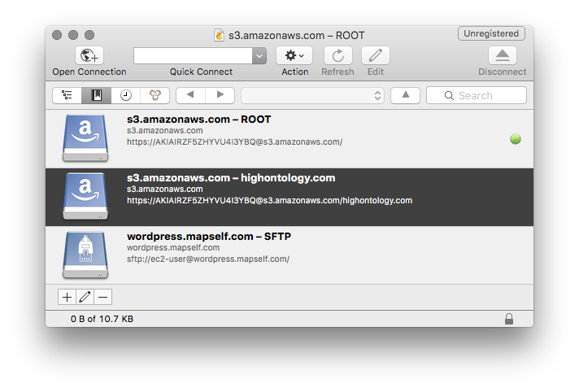The width and height of the screenshot is (579, 392).
Task: Show the History view
Action: 126,95
